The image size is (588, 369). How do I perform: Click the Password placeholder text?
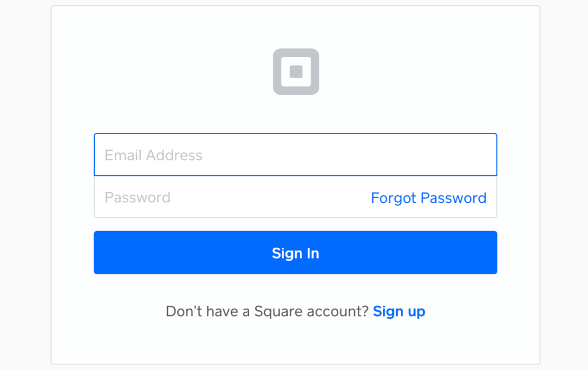point(137,197)
